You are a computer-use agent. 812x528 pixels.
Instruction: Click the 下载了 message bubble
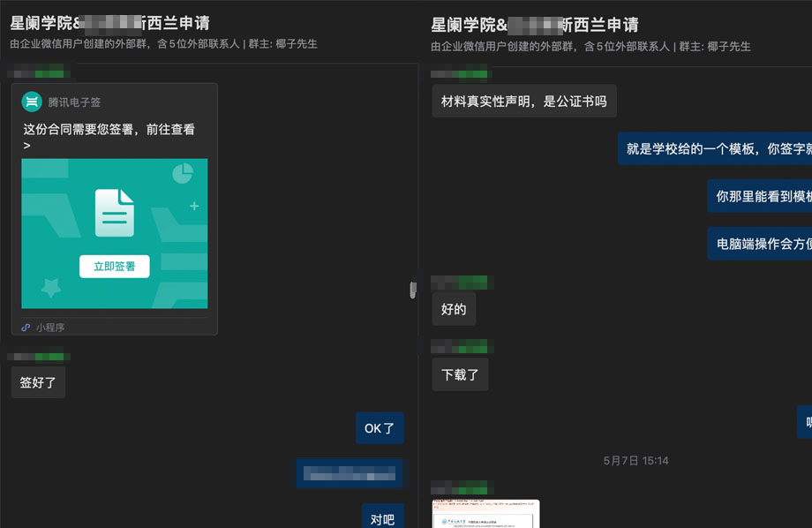pos(460,374)
